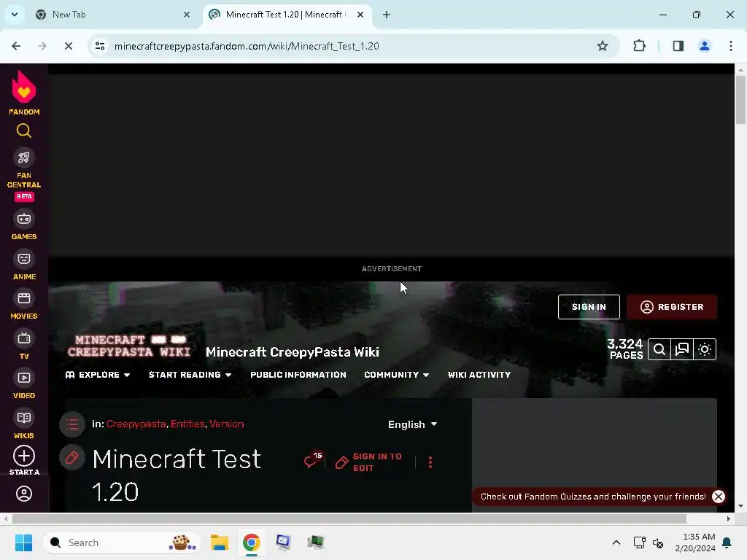The image size is (747, 560).
Task: Click the Sign In To Edit link
Action: click(x=368, y=462)
